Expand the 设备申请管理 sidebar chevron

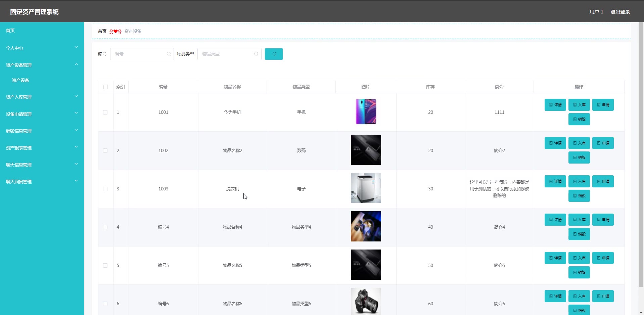76,113
